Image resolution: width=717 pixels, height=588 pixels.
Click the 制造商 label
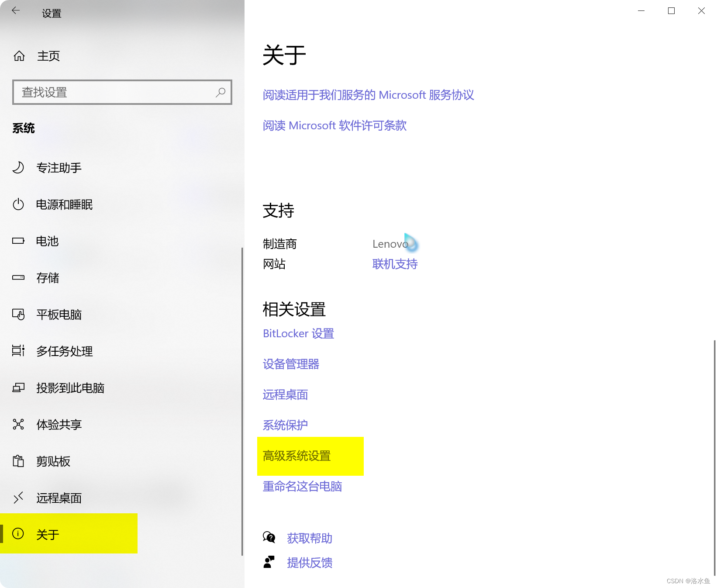279,244
